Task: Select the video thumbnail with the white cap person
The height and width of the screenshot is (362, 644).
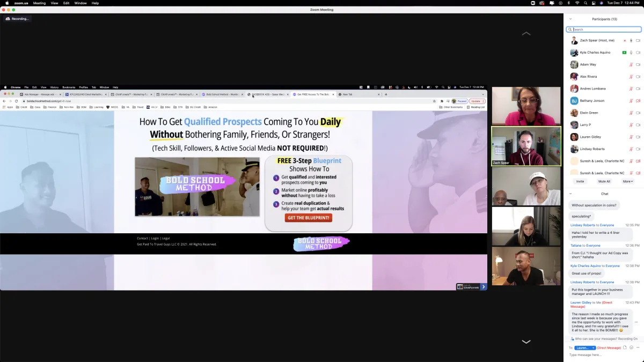Action: tap(526, 187)
